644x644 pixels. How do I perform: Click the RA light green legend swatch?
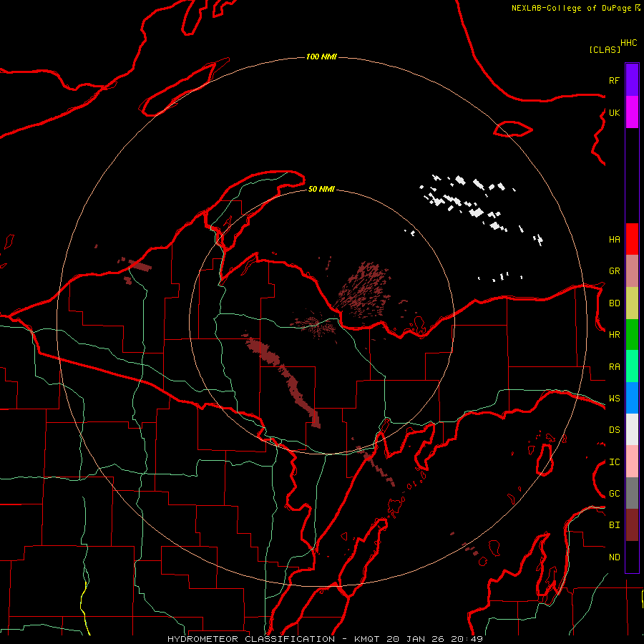pos(632,366)
